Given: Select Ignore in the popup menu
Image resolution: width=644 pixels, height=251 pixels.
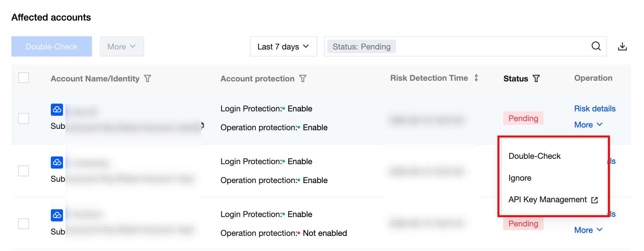Looking at the screenshot, I should tap(520, 178).
